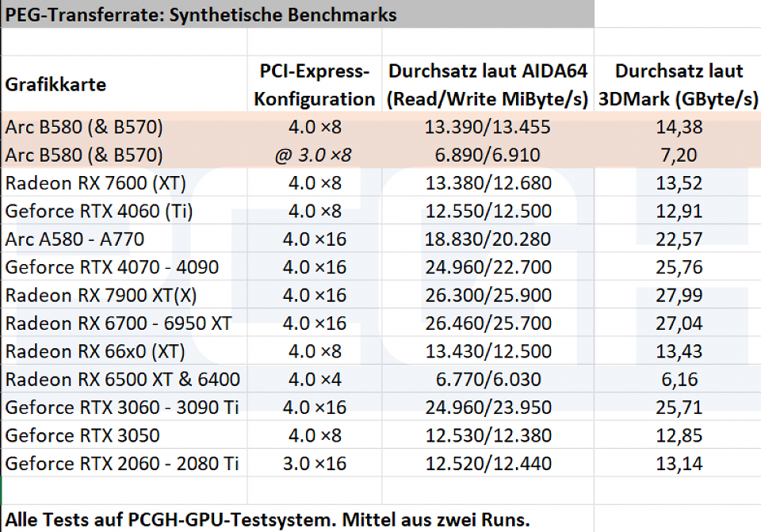Click the 3DMark value 13,52
This screenshot has height=532, width=761.
point(678,183)
